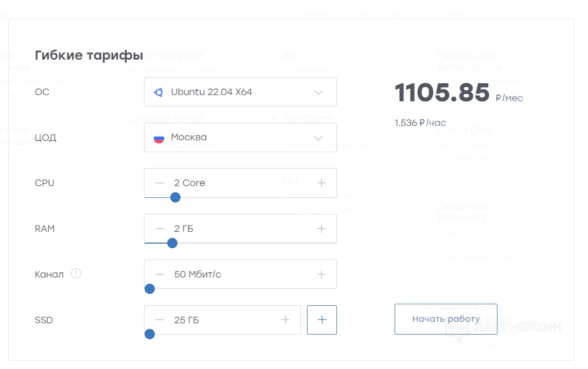Viewport: 588px width, 369px height.
Task: Increase CPU core count with plus
Action: tap(322, 183)
